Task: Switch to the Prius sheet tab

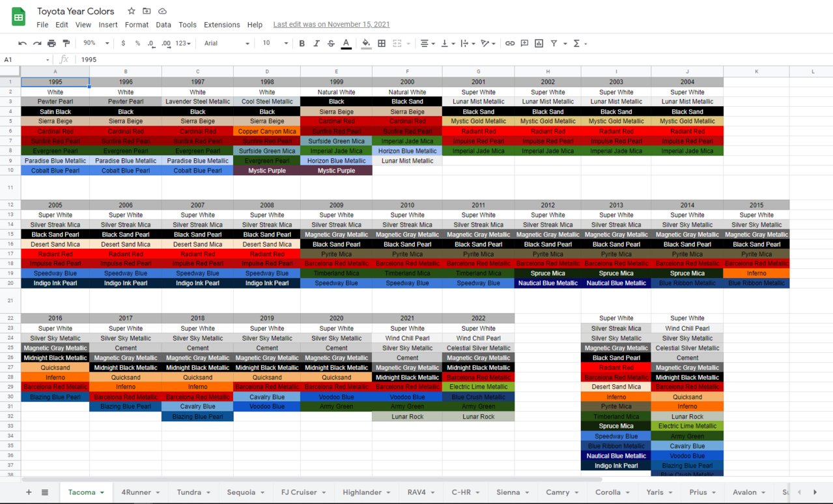Action: 702,492
